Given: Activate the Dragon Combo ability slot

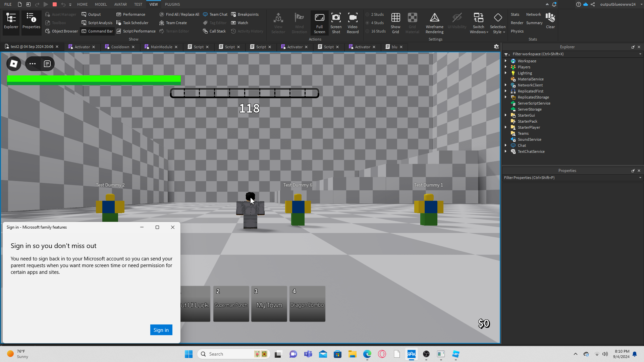Looking at the screenshot, I should [307, 304].
